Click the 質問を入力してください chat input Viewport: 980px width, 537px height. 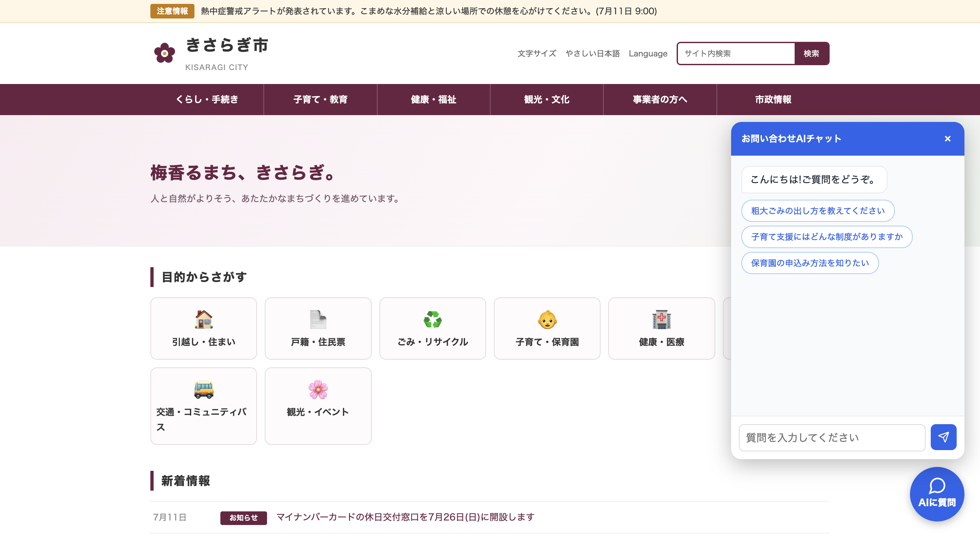pos(832,438)
